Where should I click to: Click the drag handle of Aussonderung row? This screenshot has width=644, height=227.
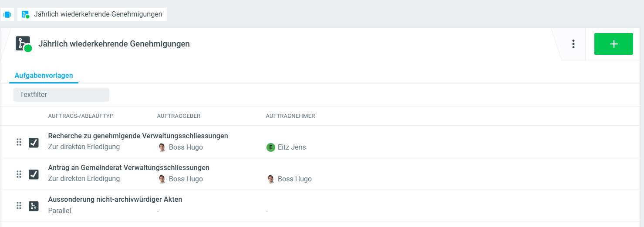click(19, 206)
